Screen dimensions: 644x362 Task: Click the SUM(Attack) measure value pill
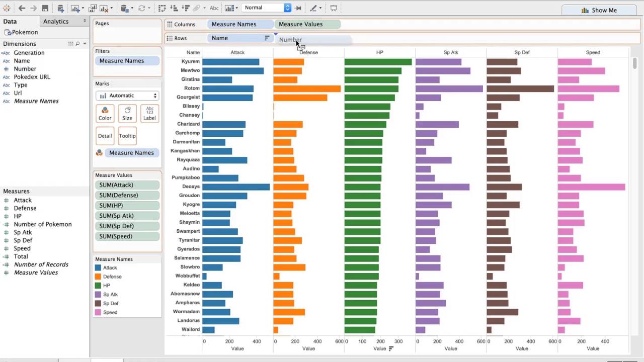pyautogui.click(x=127, y=185)
